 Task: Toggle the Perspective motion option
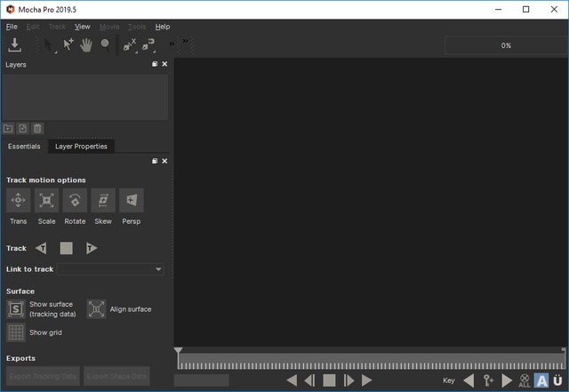pos(132,201)
